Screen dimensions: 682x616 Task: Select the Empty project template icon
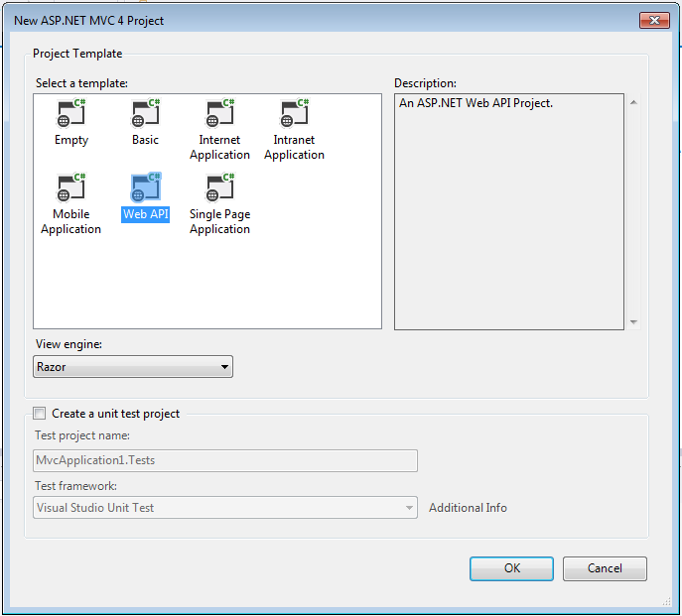click(71, 113)
